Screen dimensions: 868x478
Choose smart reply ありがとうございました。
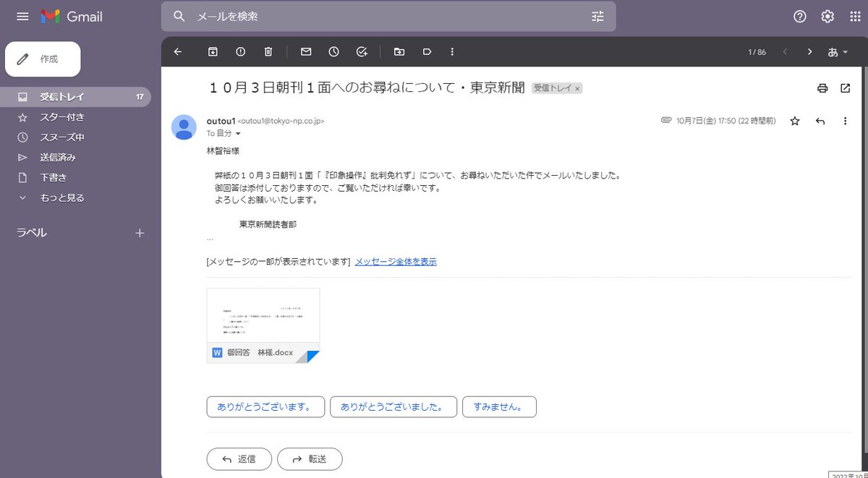coord(393,406)
